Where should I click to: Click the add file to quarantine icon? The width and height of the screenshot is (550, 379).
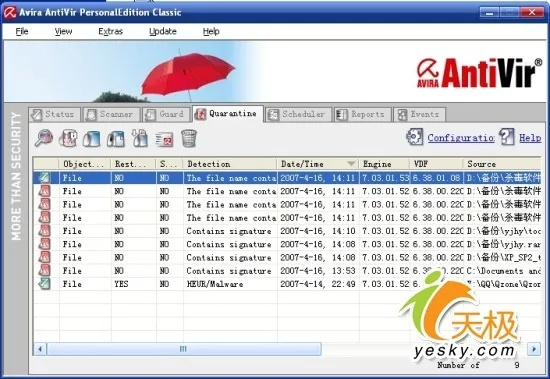click(140, 138)
